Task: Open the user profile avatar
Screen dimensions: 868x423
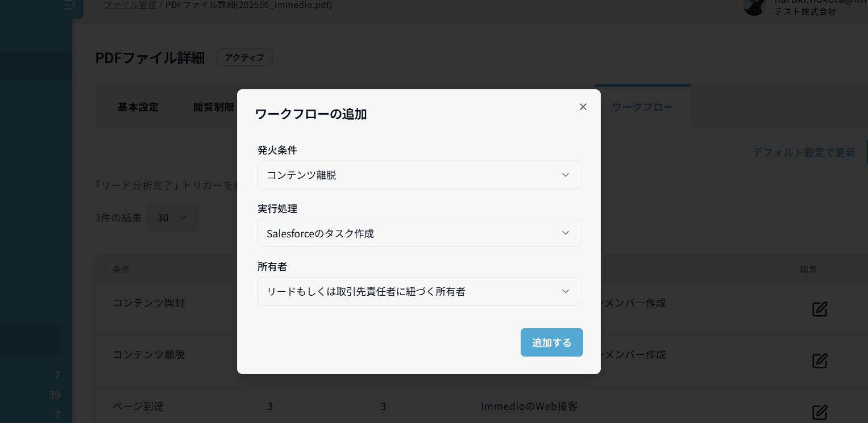Action: pyautogui.click(x=754, y=7)
